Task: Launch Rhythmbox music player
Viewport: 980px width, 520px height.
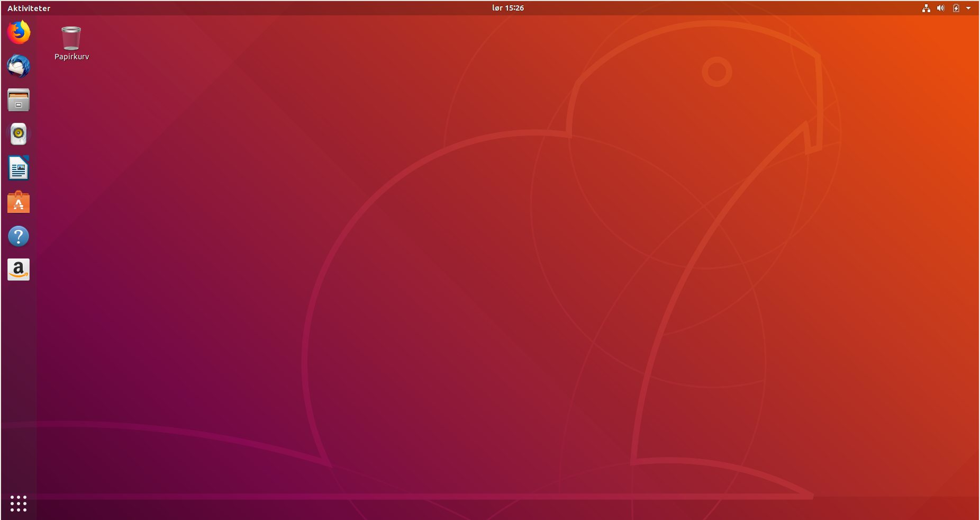Action: (19, 134)
